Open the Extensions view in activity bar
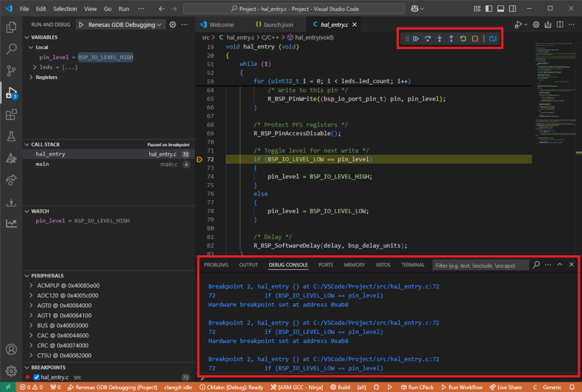The width and height of the screenshot is (582, 392). tap(11, 115)
